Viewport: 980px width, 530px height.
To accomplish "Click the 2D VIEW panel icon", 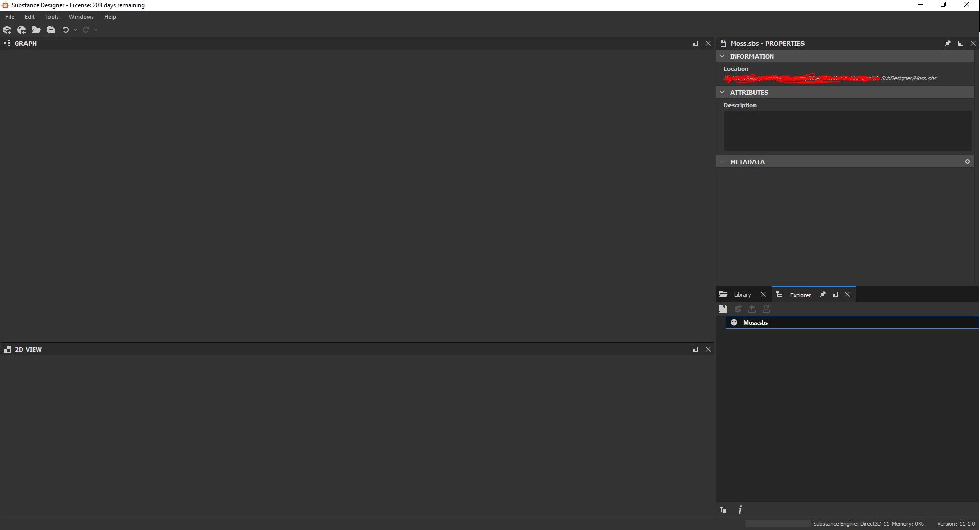I will (x=7, y=349).
